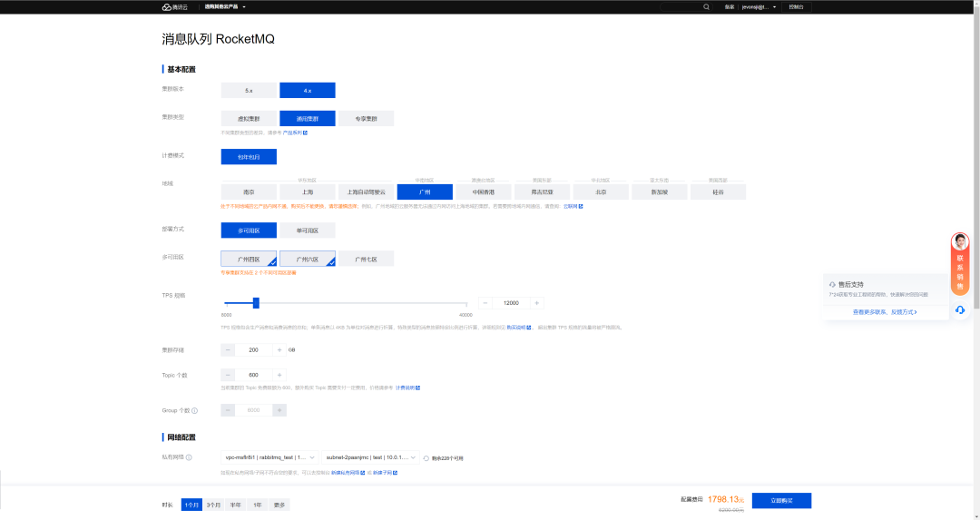Select the 弗吉尼亚 region
Viewport: 980px width, 520px height.
543,191
